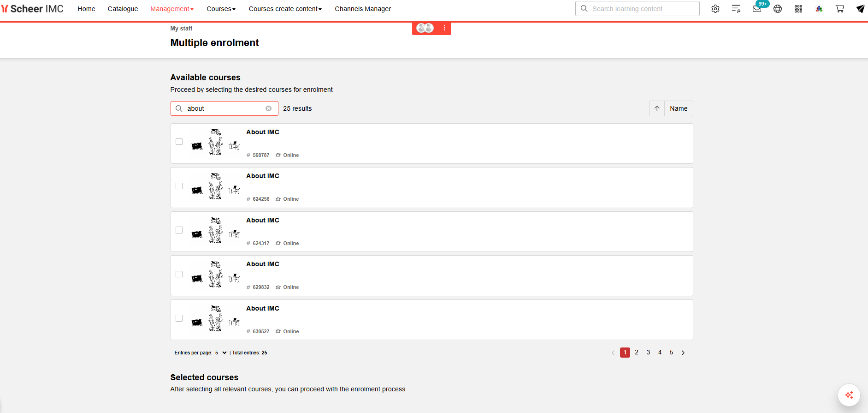
Task: Jump to results page 5
Action: [671, 353]
